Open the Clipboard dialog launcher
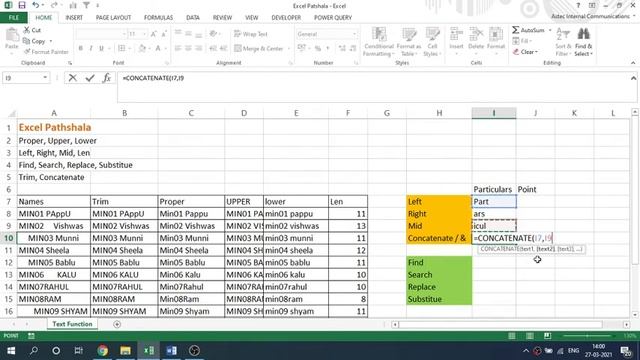640x360 pixels. point(70,63)
